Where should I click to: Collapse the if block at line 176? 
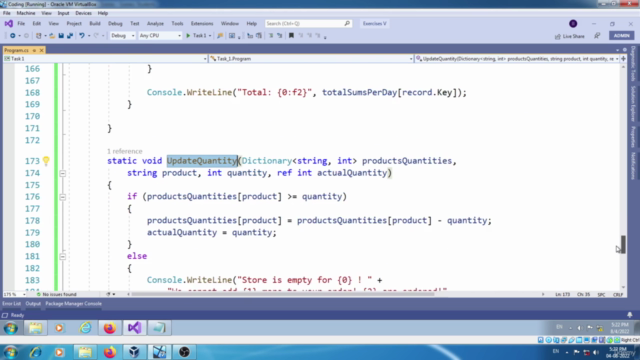click(x=62, y=197)
